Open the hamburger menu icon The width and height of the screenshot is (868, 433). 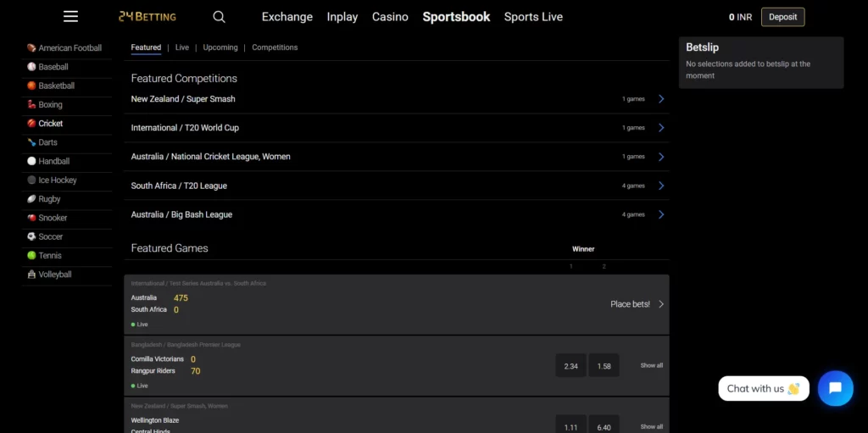[x=70, y=17]
